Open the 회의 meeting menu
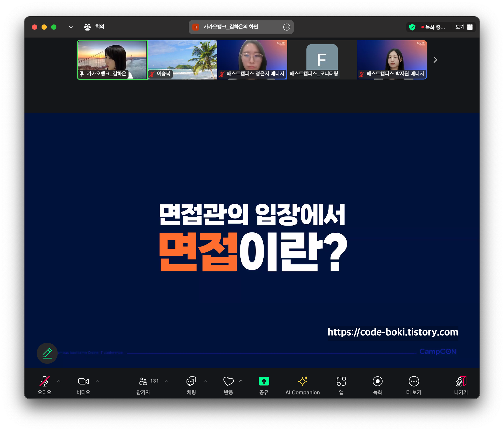This screenshot has width=504, height=431. [x=94, y=27]
